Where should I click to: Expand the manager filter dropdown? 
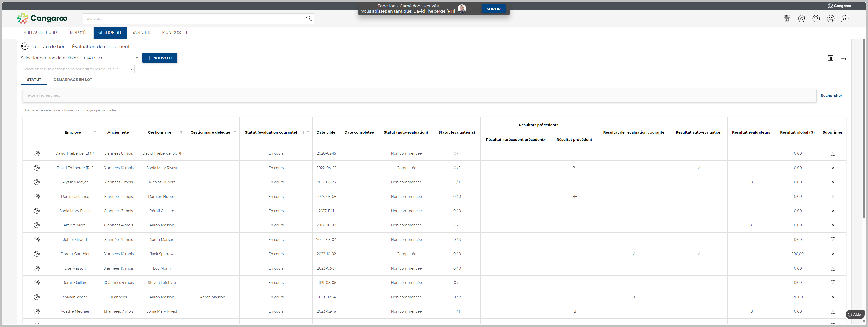pos(131,69)
